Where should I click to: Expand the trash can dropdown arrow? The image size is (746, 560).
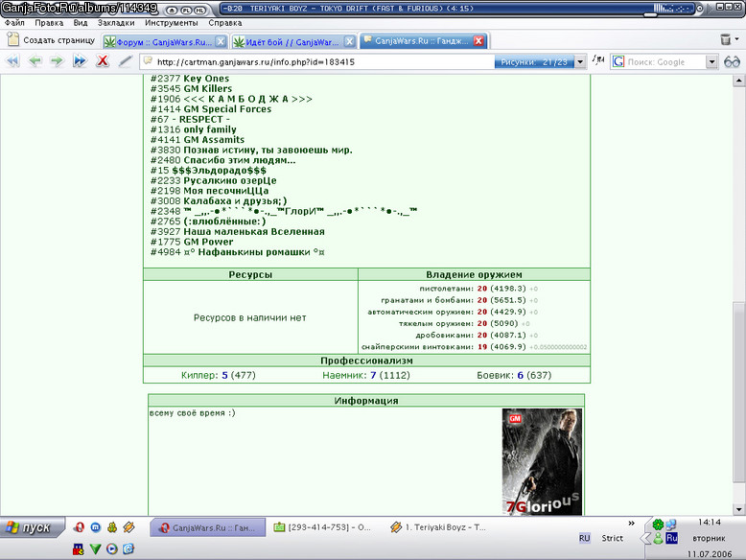point(737,39)
